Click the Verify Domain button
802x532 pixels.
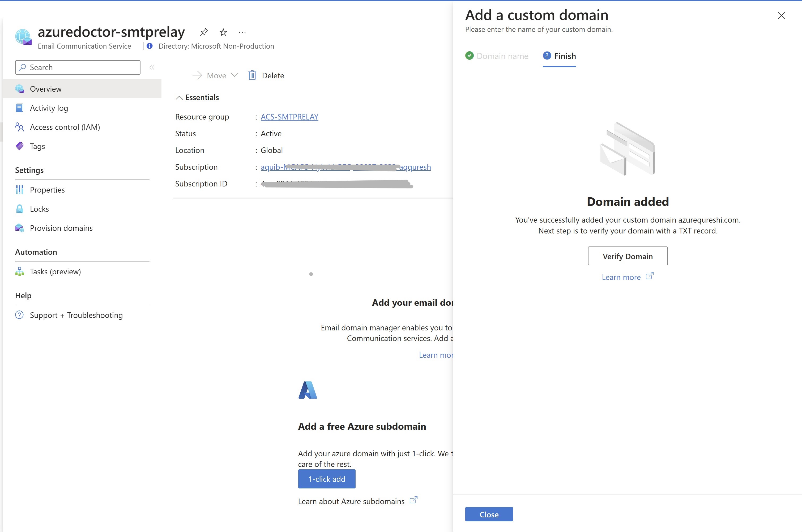click(627, 256)
